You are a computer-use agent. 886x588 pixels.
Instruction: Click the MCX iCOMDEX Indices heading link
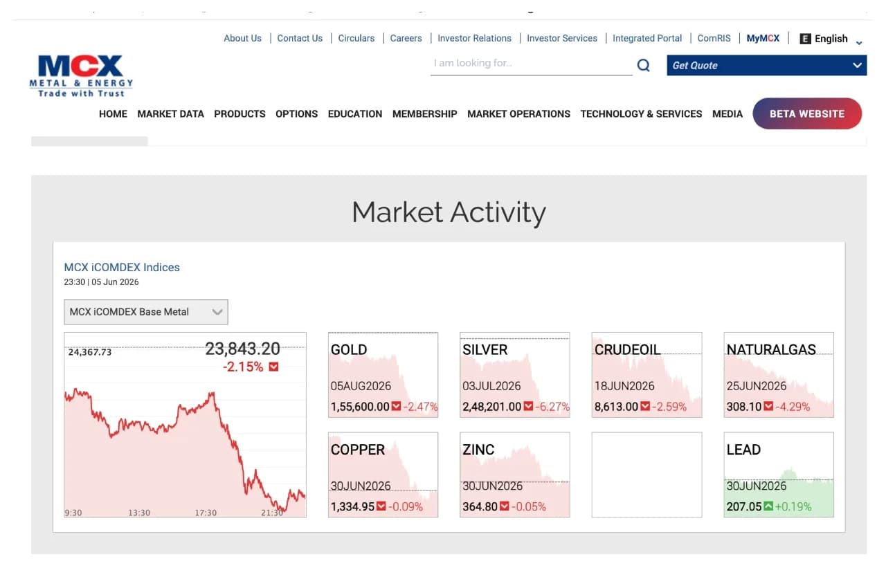tap(122, 268)
